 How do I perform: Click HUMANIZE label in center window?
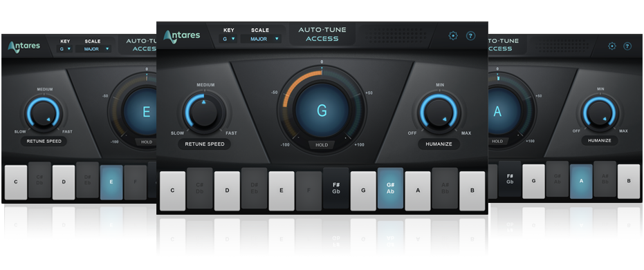[439, 144]
